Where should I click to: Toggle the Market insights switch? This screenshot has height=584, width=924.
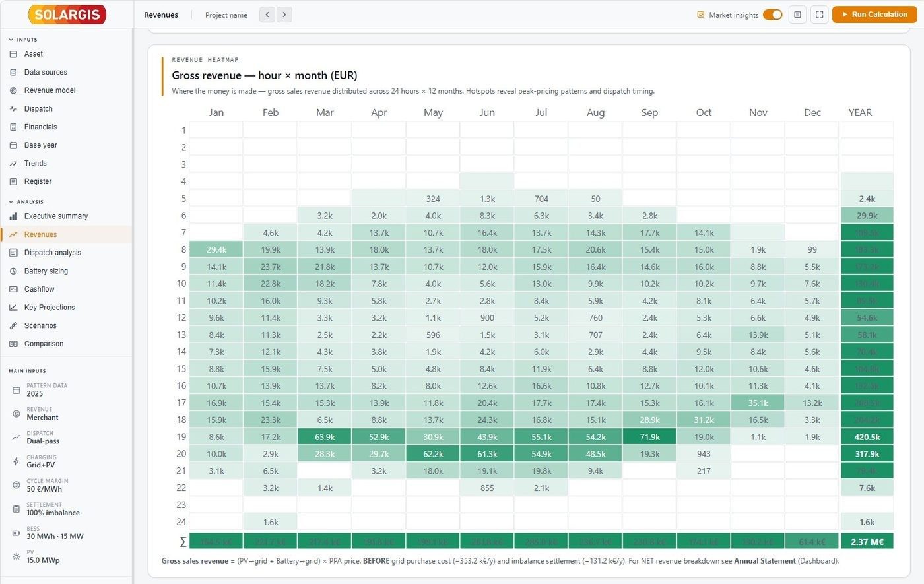point(772,15)
